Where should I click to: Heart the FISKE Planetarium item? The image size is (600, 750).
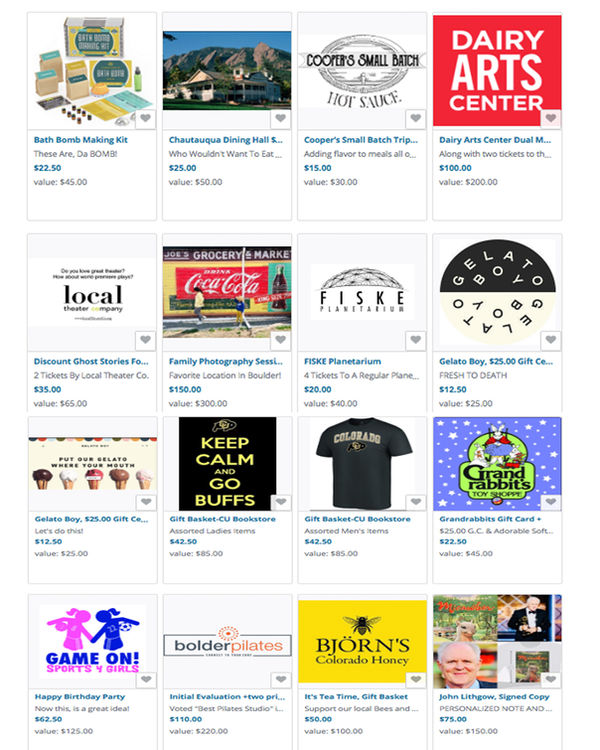[416, 340]
